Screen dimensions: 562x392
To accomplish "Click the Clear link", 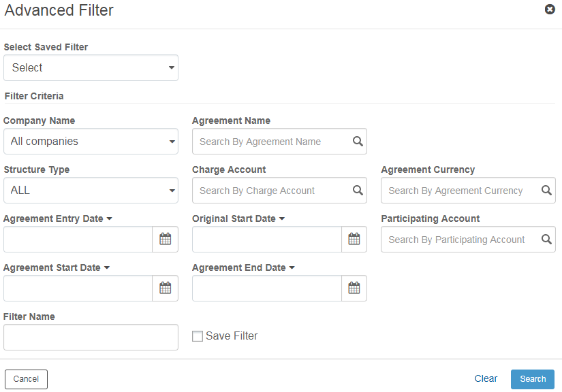I will (x=486, y=378).
